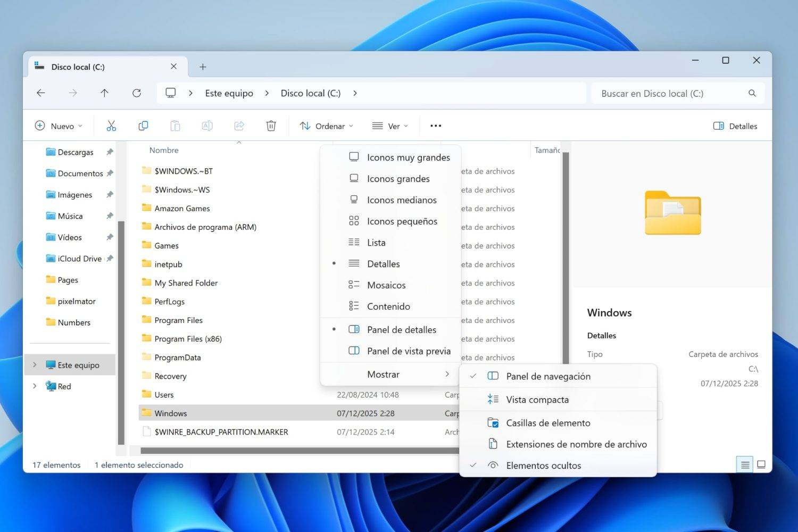Click pin icon next to Documentos

(x=110, y=173)
